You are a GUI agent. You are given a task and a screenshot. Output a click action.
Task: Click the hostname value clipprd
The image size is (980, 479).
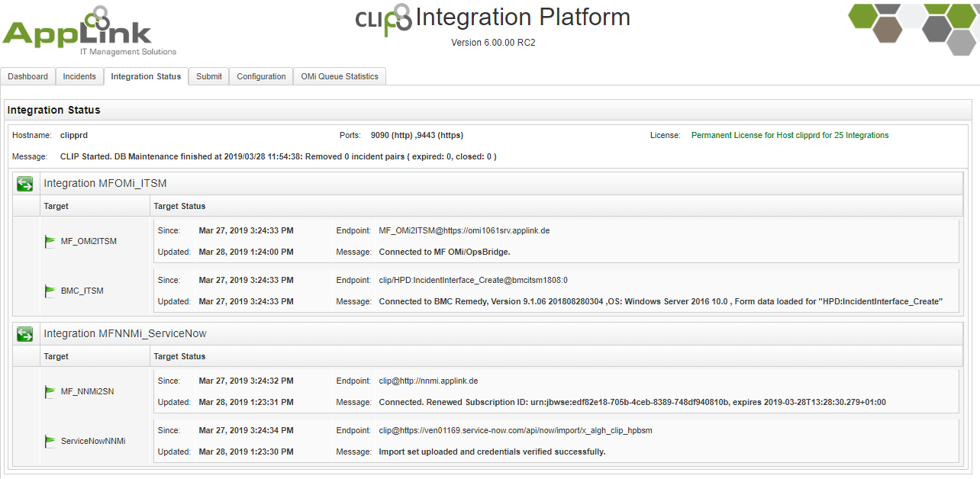(x=74, y=135)
